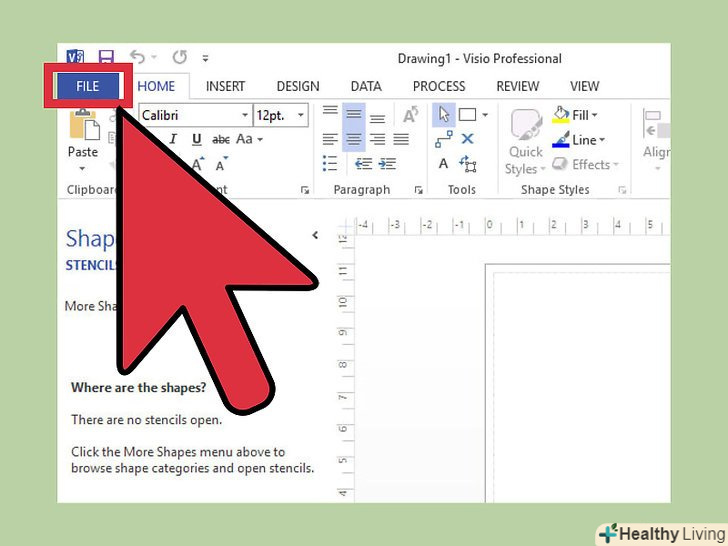The width and height of the screenshot is (728, 546).
Task: Switch to the REVIEW tab
Action: click(518, 86)
